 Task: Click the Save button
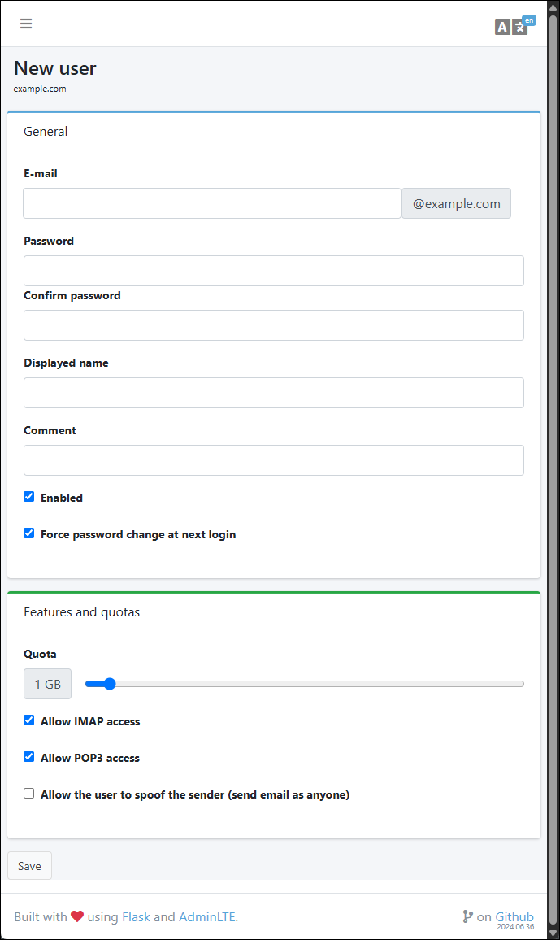29,866
